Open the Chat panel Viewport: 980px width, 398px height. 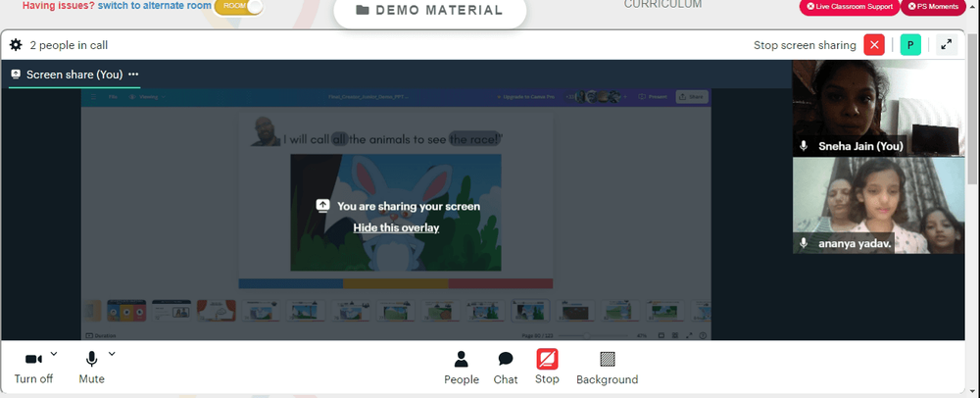[x=506, y=368]
